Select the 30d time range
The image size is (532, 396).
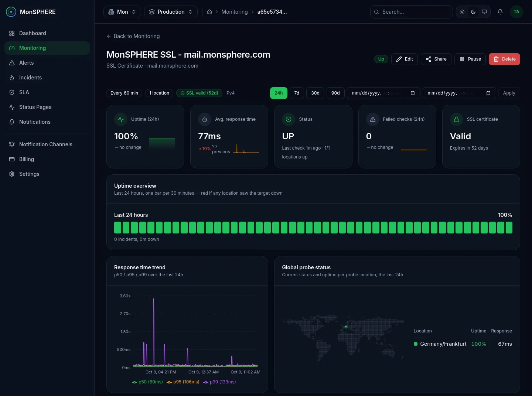click(315, 93)
